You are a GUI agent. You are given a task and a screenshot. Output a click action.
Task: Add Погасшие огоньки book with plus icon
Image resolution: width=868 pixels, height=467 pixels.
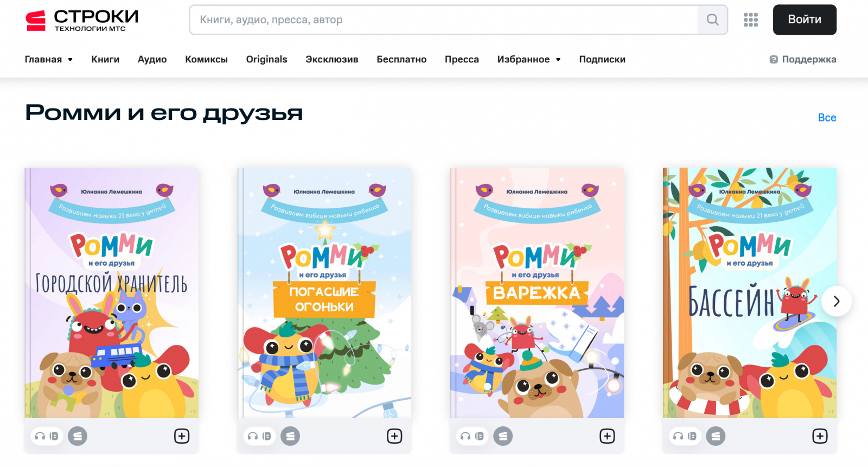pos(394,436)
